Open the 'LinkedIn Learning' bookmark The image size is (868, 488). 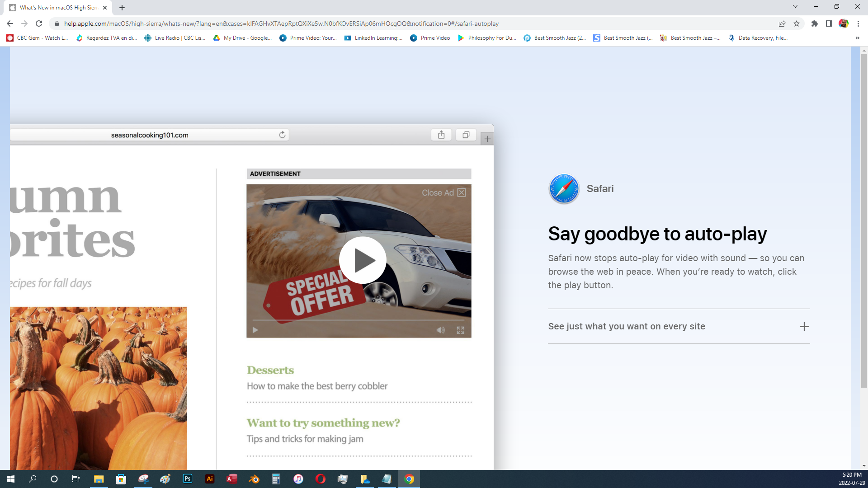pyautogui.click(x=373, y=38)
